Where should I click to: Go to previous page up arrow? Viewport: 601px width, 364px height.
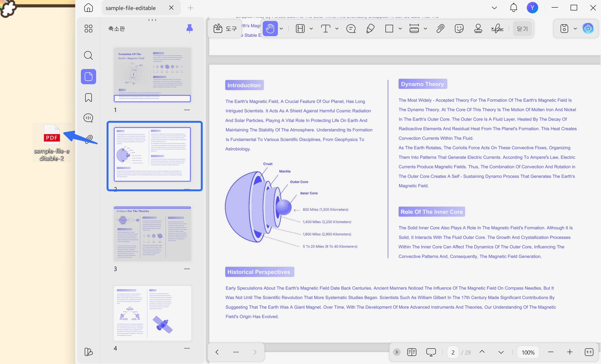point(482,352)
